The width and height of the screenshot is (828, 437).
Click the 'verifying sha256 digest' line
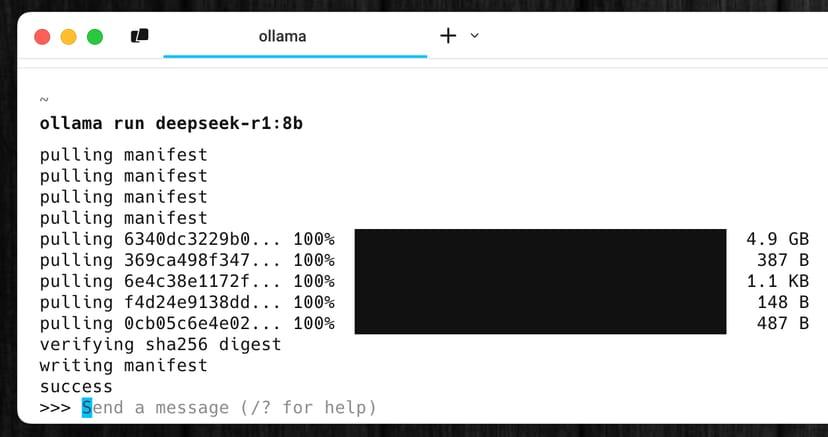click(160, 344)
